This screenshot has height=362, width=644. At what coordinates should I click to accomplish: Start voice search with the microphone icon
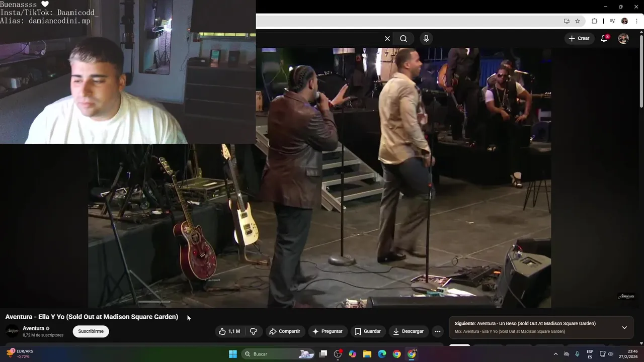(426, 39)
